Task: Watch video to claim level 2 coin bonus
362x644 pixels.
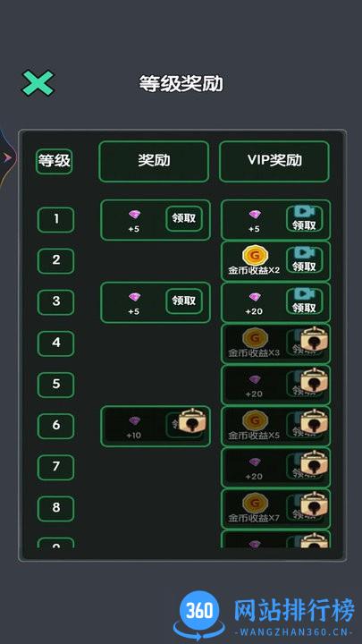Action: pos(304,260)
